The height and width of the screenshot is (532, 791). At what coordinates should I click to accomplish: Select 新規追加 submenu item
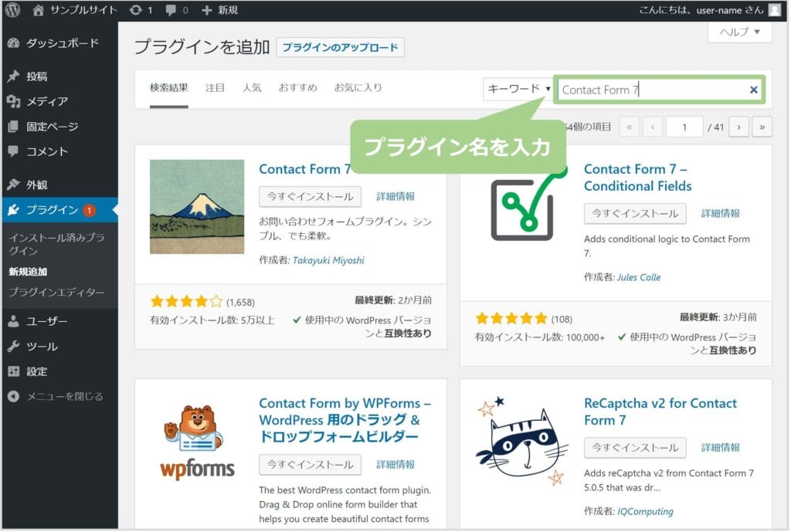pyautogui.click(x=28, y=272)
